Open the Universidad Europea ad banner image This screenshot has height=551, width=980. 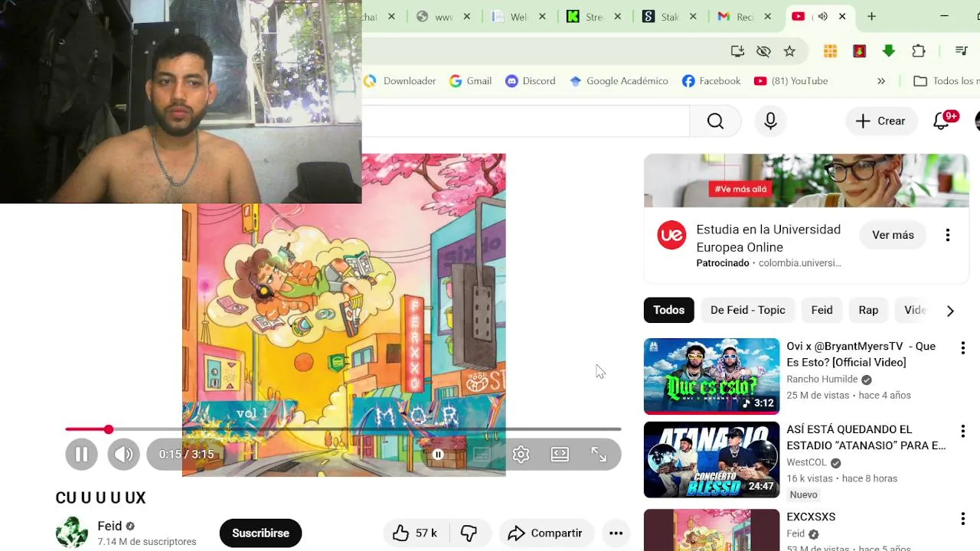click(806, 181)
